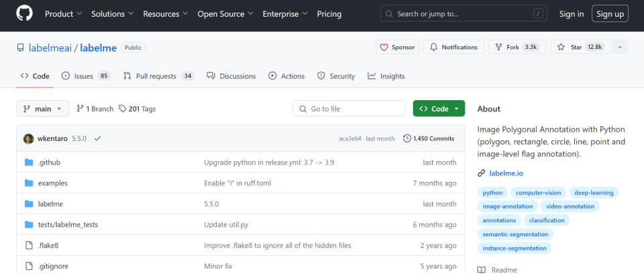
Task: Open commit hash aca3e64
Action: coord(350,138)
